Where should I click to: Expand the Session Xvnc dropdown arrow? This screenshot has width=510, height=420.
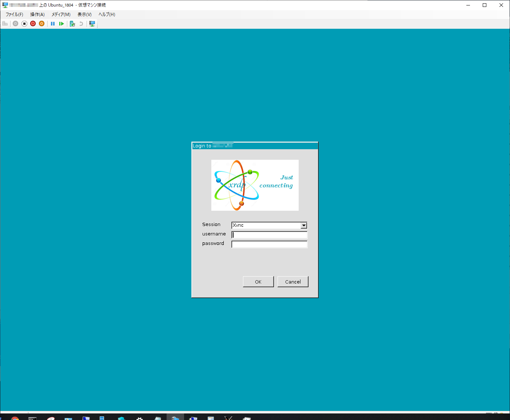(x=304, y=226)
